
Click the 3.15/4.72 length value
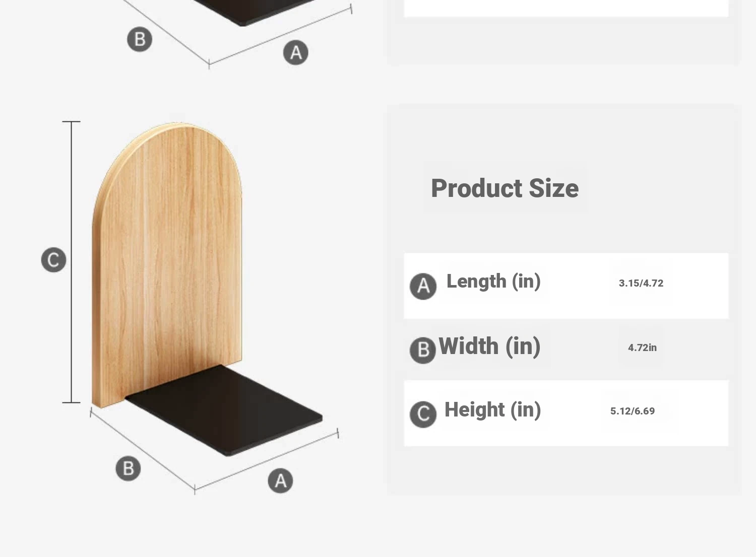coord(641,283)
